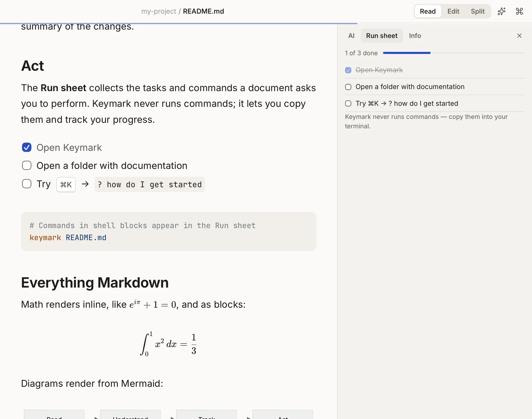
Task: Check the Try ⌘K task in document
Action: pos(27,184)
